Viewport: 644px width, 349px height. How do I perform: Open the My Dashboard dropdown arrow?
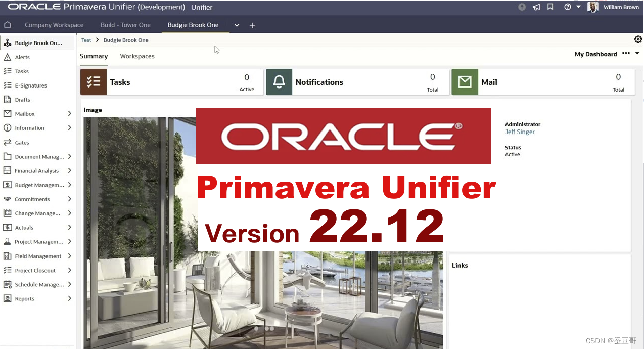636,54
